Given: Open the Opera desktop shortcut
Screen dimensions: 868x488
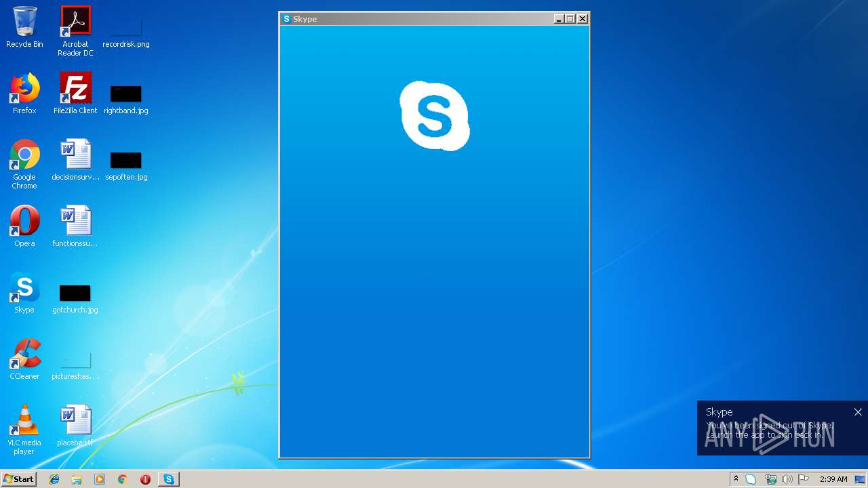Looking at the screenshot, I should pyautogui.click(x=24, y=226).
